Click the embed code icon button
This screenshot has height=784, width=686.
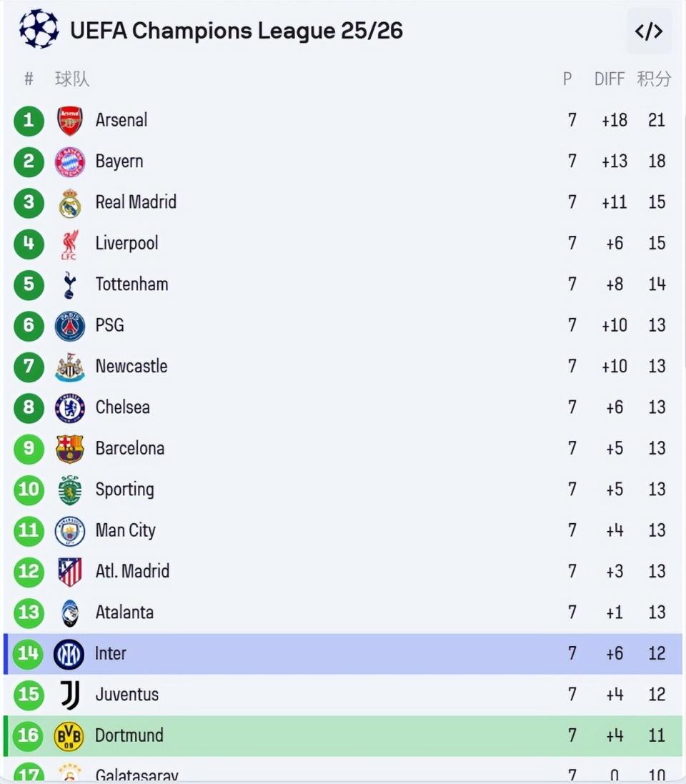coord(649,31)
